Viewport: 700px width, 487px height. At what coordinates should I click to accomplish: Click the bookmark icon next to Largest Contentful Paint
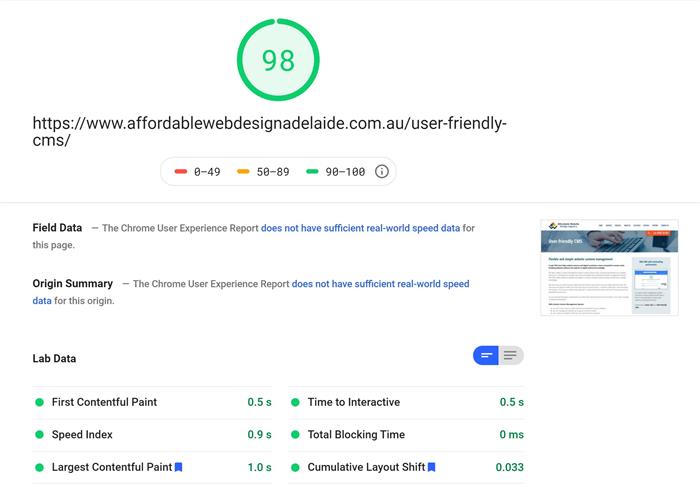pos(179,467)
